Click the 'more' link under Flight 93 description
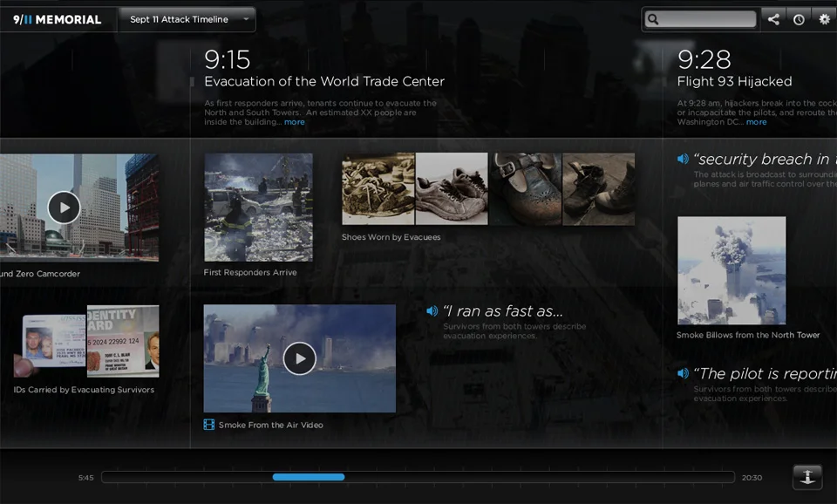This screenshot has width=837, height=504. pyautogui.click(x=756, y=122)
